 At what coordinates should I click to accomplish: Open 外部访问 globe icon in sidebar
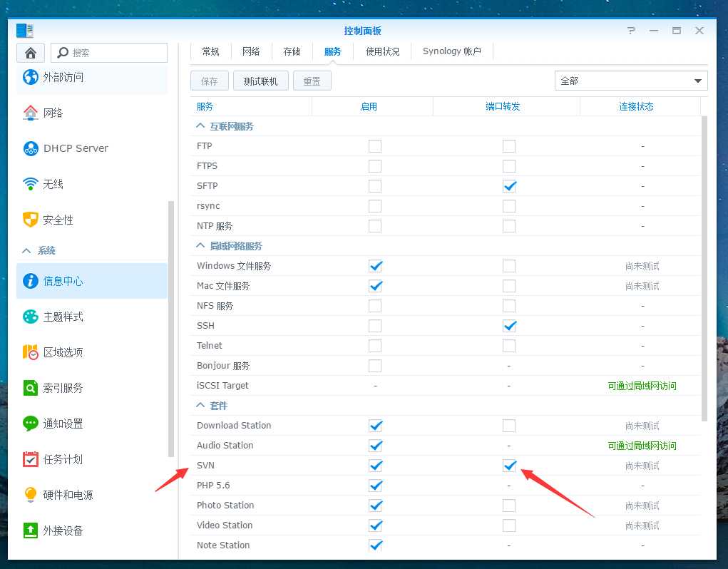pos(31,77)
